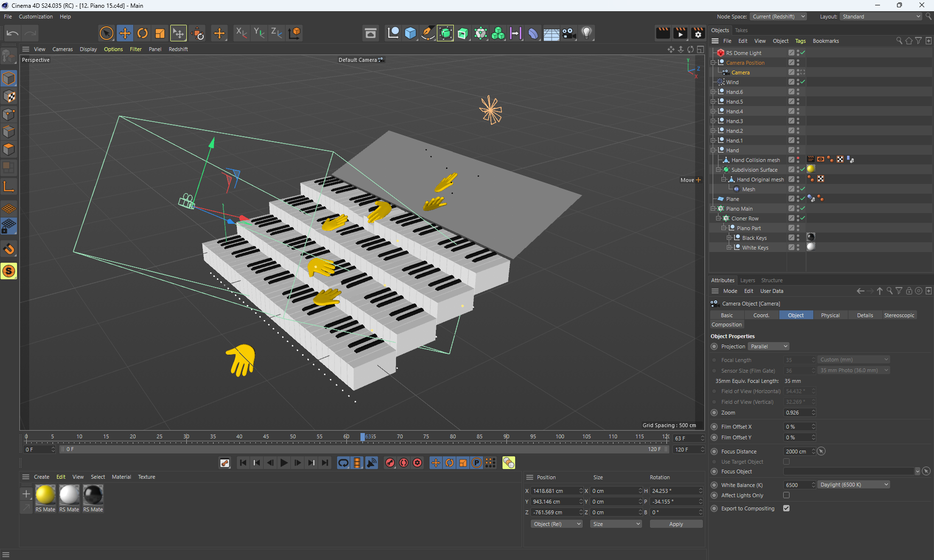Open the Daylight white balance preset dropdown
934x560 pixels.
coord(854,485)
